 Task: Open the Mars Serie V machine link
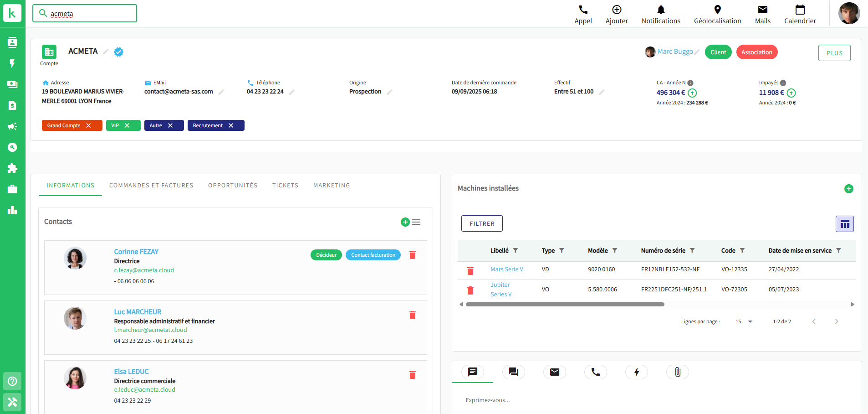506,269
